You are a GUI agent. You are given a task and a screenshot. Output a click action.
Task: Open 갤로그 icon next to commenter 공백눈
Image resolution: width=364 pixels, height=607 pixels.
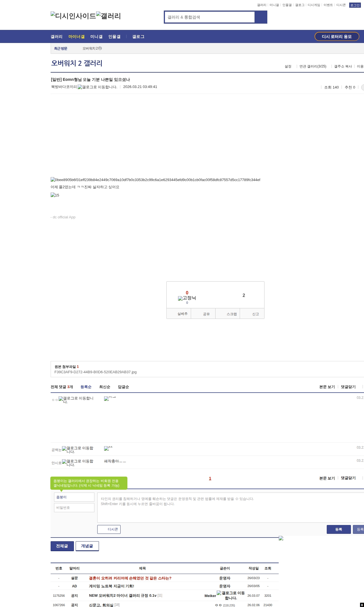click(x=78, y=450)
